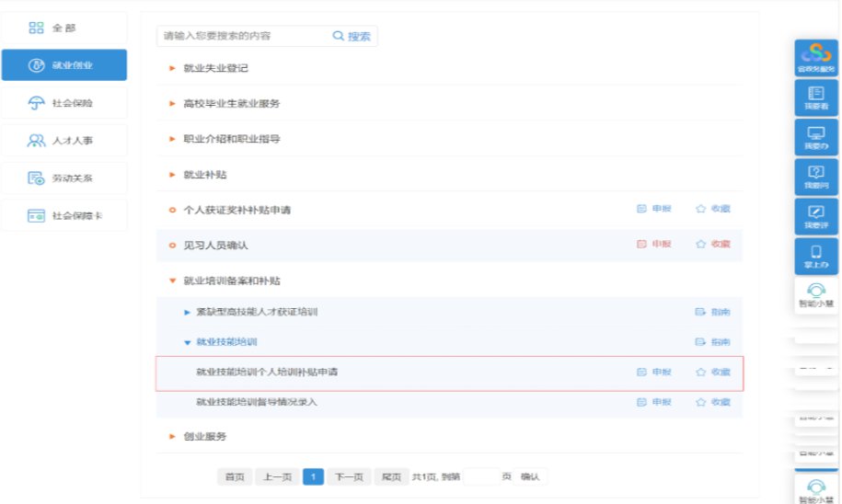Click the search input field
This screenshot has width=842, height=504.
[x=244, y=36]
